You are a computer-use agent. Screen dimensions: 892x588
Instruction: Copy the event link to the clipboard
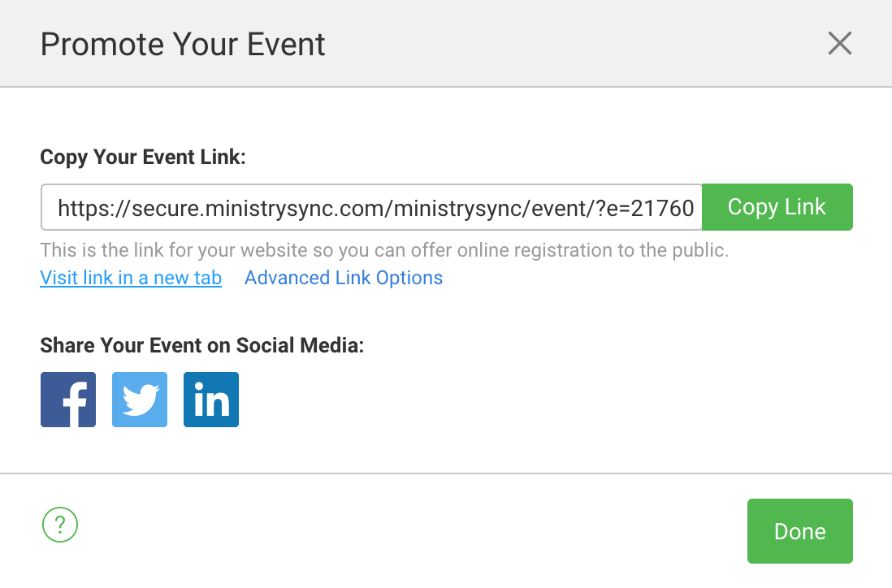(x=777, y=207)
